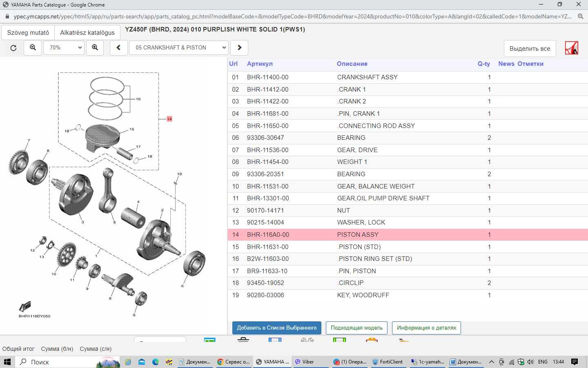Select part number 93306-30647
This screenshot has height=368, width=588.
click(265, 138)
